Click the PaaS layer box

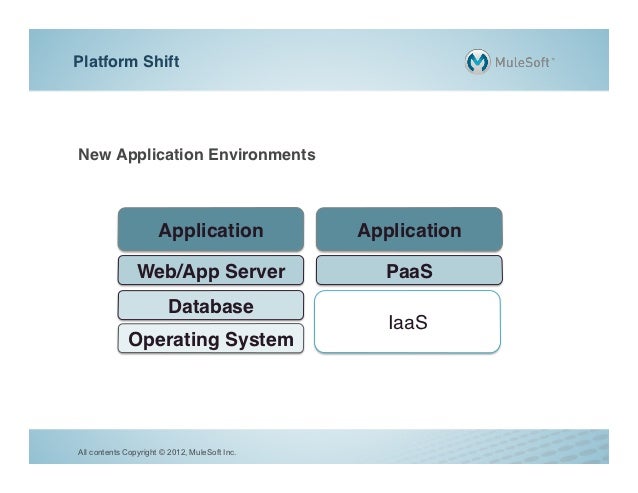coord(409,270)
